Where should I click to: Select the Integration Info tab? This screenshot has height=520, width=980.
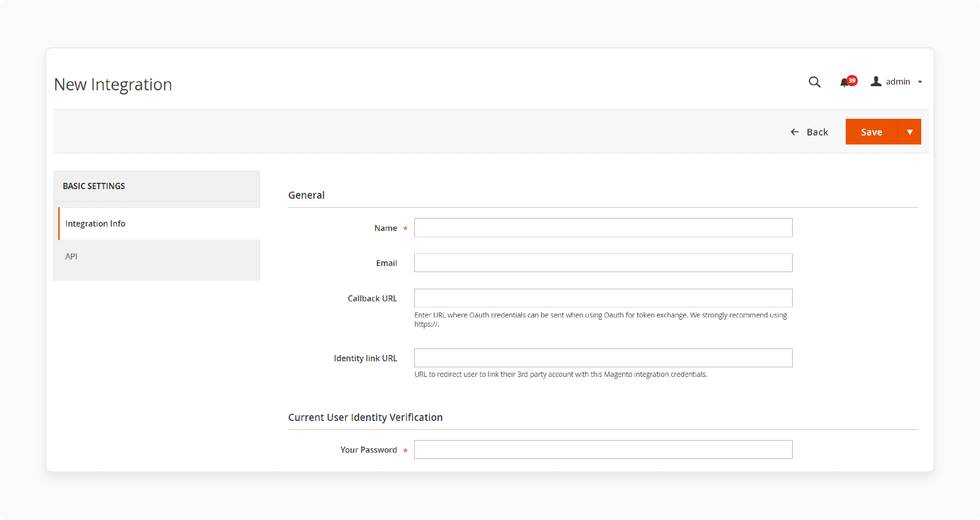point(159,223)
